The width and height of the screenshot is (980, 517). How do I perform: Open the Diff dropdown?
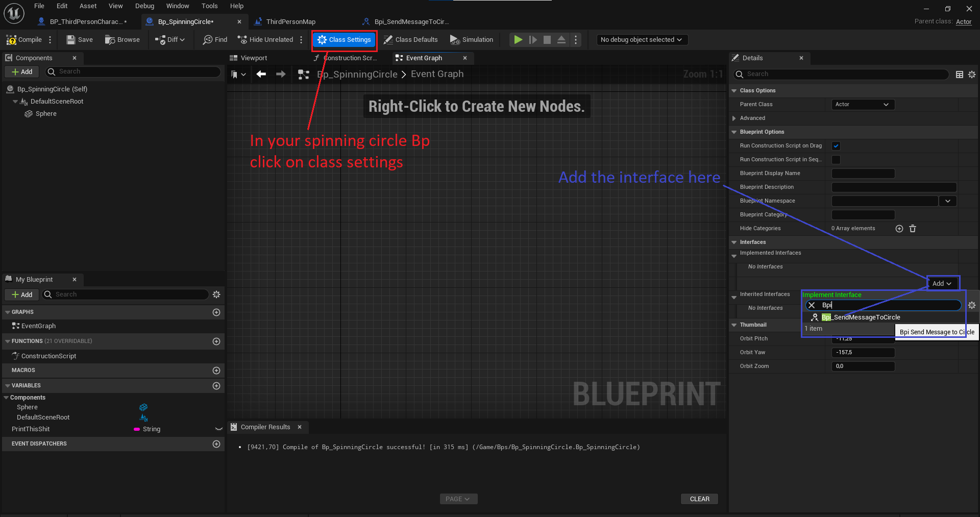[170, 40]
